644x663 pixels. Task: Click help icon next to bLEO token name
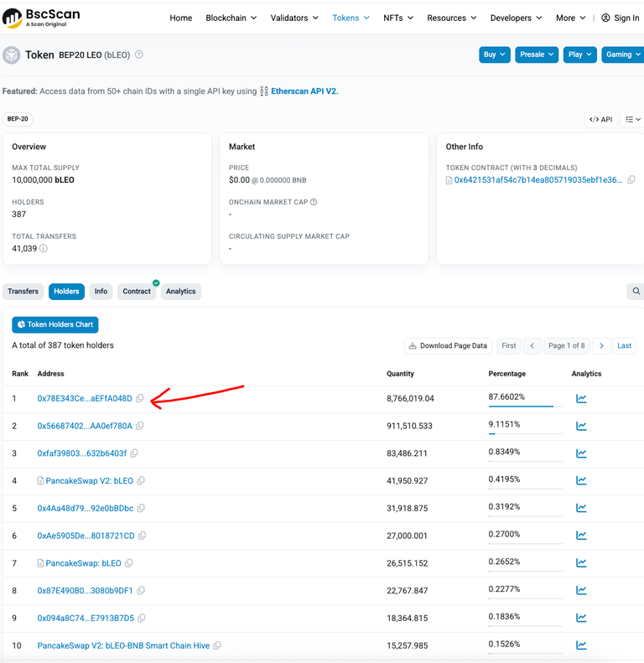(139, 54)
